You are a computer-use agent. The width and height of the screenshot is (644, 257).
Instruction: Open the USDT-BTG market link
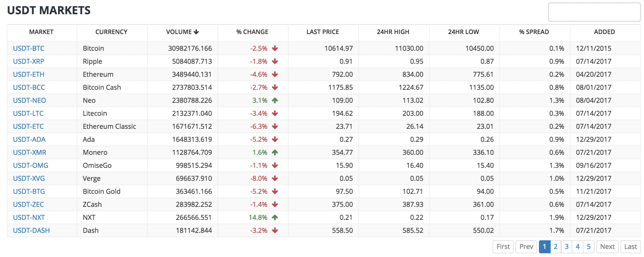click(x=29, y=191)
